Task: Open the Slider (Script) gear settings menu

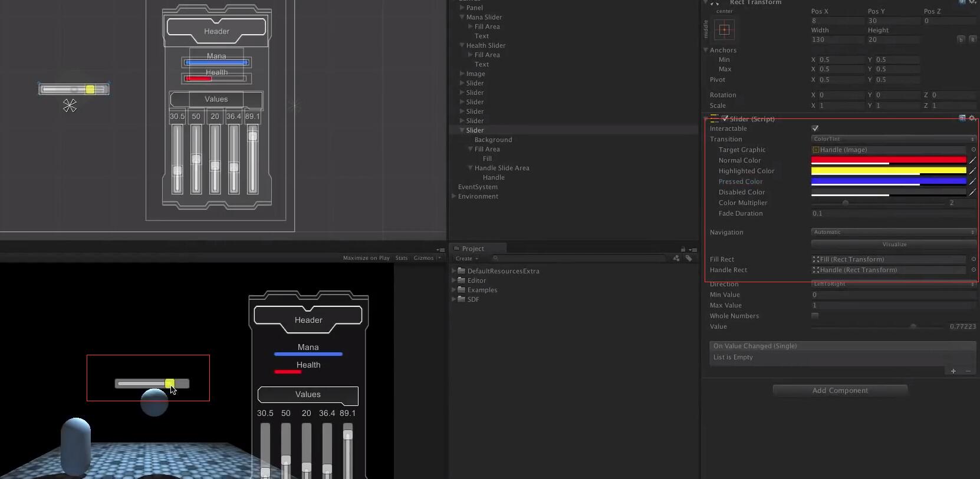Action: coord(972,118)
